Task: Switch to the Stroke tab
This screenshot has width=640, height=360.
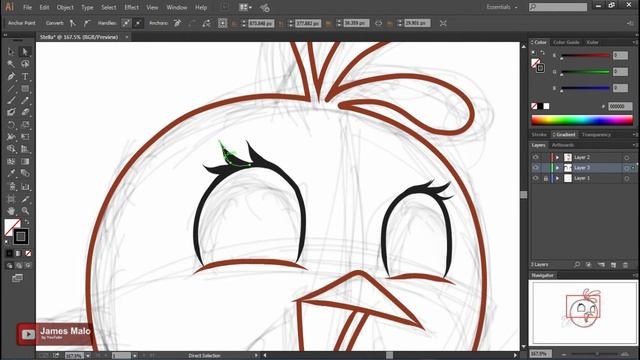Action: tap(539, 134)
